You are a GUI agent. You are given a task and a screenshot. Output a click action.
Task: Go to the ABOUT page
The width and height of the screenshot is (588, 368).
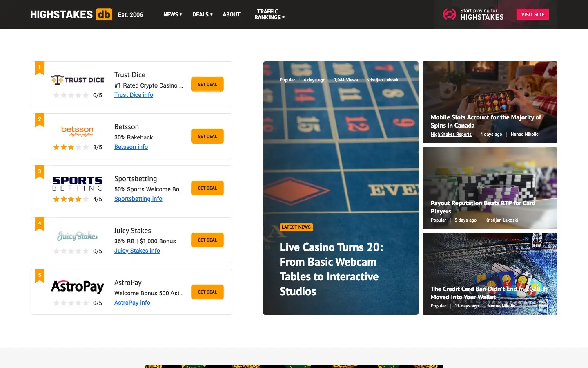(x=232, y=14)
